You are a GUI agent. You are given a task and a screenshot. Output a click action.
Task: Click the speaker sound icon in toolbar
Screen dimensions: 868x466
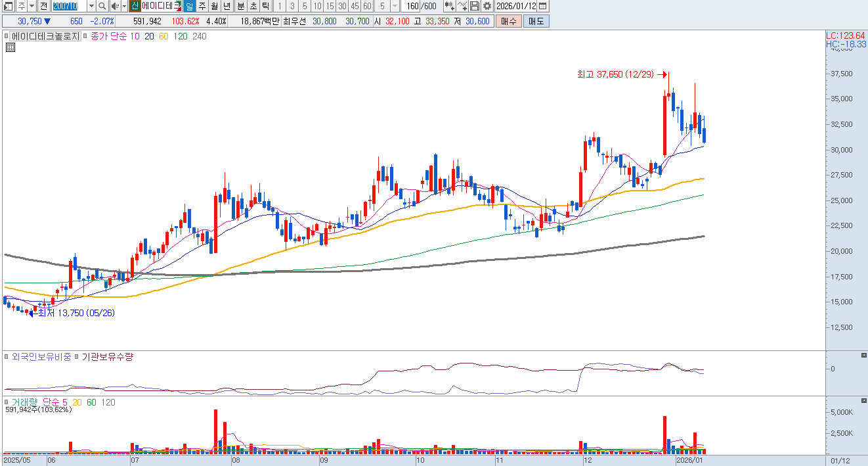click(114, 6)
